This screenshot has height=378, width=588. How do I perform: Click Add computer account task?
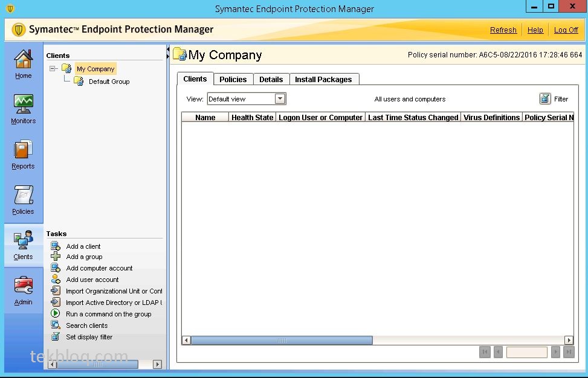(x=99, y=268)
